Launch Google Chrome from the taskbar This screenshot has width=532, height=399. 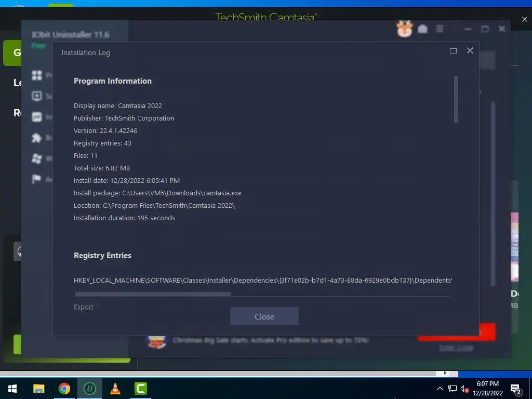click(x=64, y=389)
